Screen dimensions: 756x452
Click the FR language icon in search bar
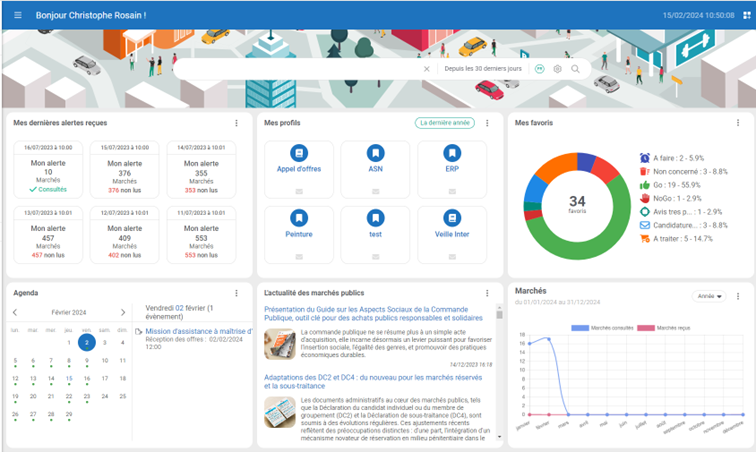point(540,69)
